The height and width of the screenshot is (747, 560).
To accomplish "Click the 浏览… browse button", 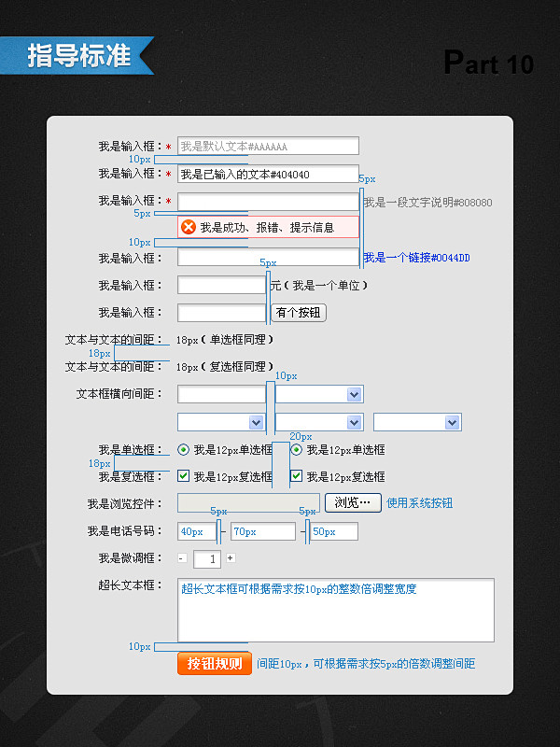I will point(353,503).
